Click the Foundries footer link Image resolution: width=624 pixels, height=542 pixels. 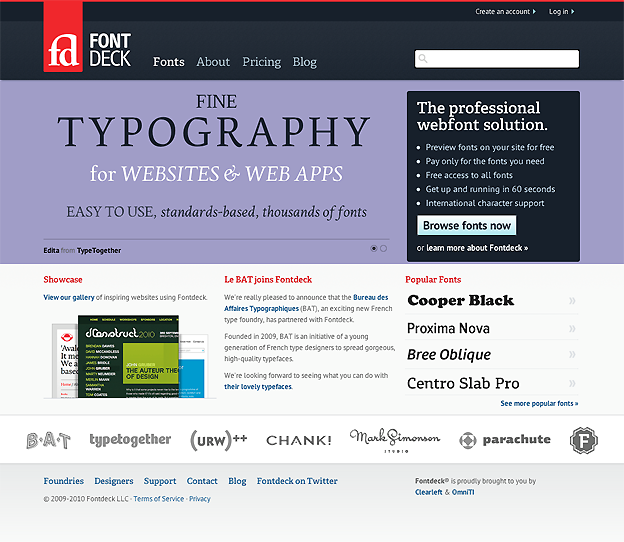(64, 481)
